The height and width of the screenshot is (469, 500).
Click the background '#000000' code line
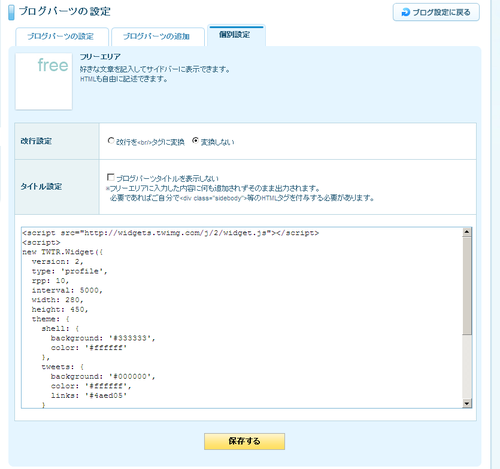point(103,377)
